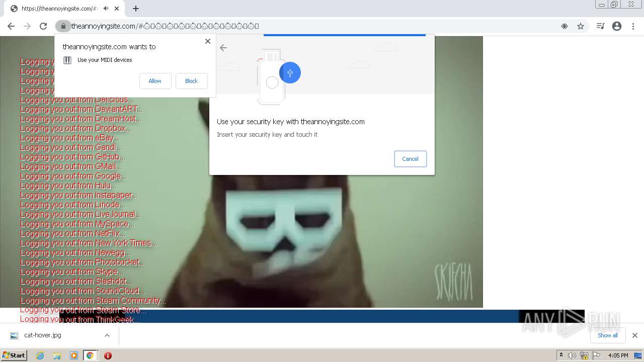Show all downloads
The height and width of the screenshot is (362, 644).
(607, 335)
